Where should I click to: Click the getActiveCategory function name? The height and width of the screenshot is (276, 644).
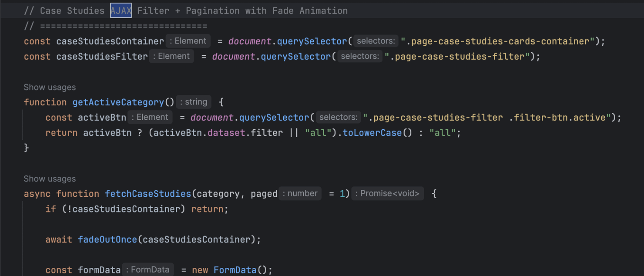click(118, 102)
